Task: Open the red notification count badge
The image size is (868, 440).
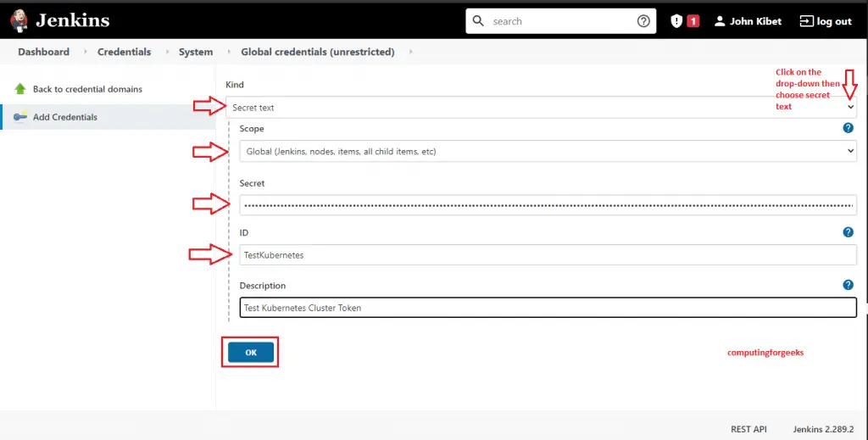Action: (693, 21)
